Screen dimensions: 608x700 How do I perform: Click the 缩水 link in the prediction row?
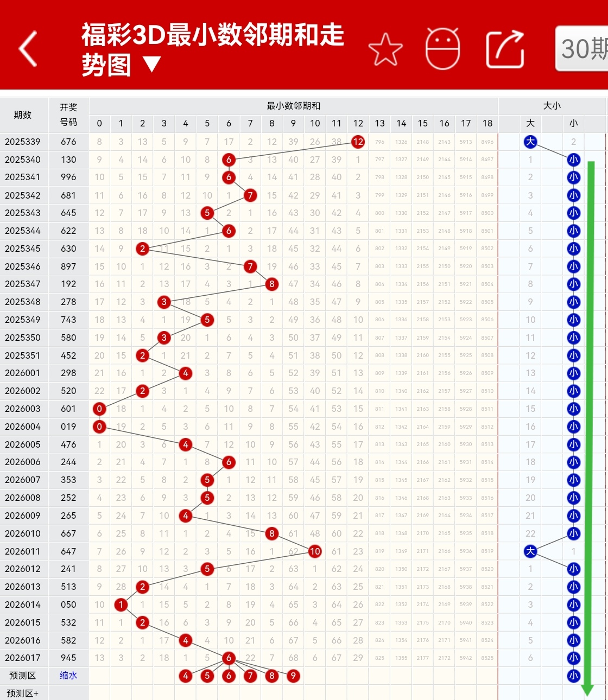pos(68,676)
